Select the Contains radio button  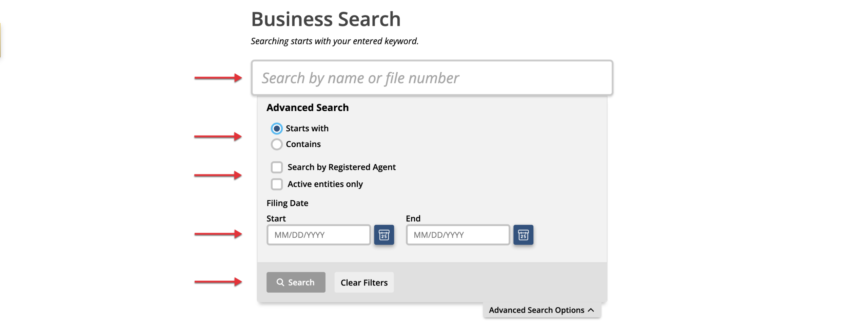click(277, 144)
